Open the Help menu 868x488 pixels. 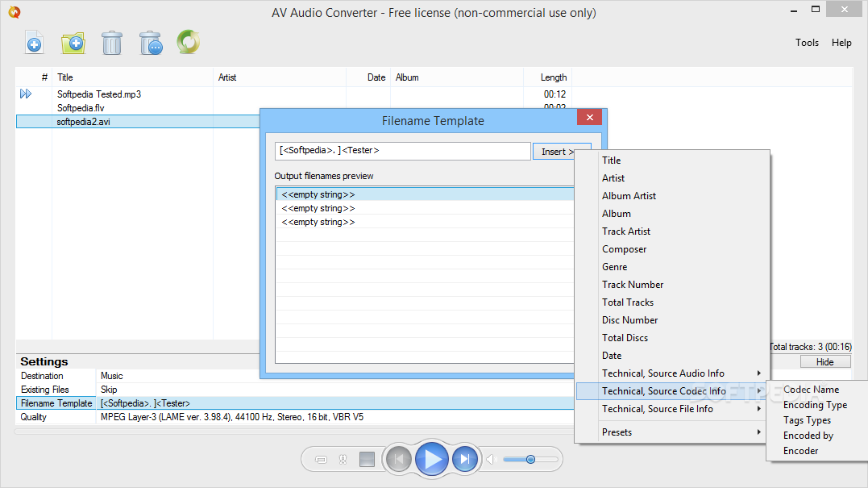coord(841,43)
